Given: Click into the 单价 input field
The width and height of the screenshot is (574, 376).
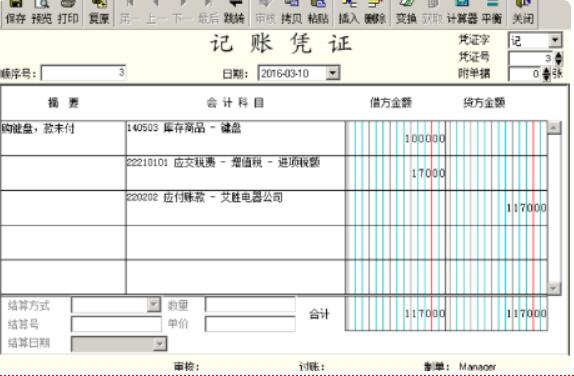Looking at the screenshot, I should pyautogui.click(x=250, y=324).
